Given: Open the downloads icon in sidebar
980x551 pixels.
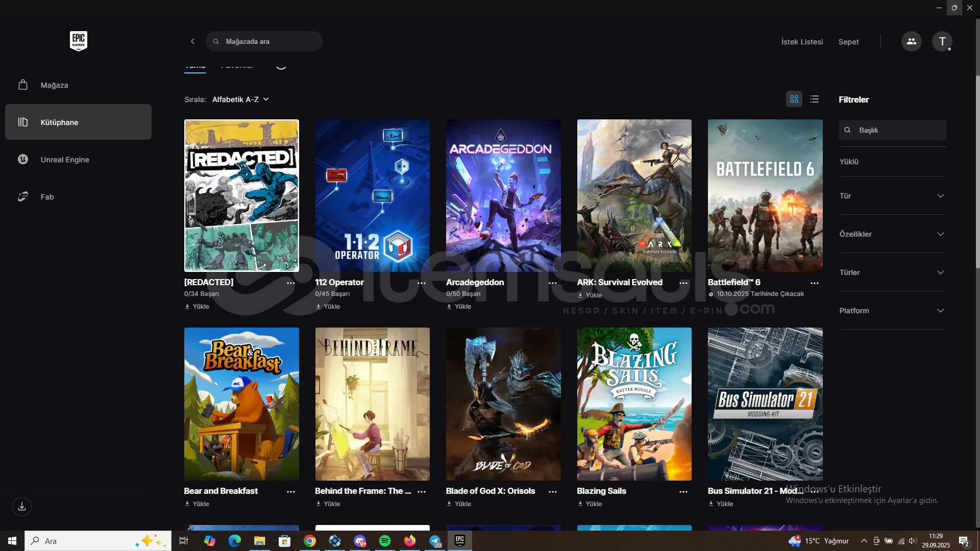Looking at the screenshot, I should 22,507.
